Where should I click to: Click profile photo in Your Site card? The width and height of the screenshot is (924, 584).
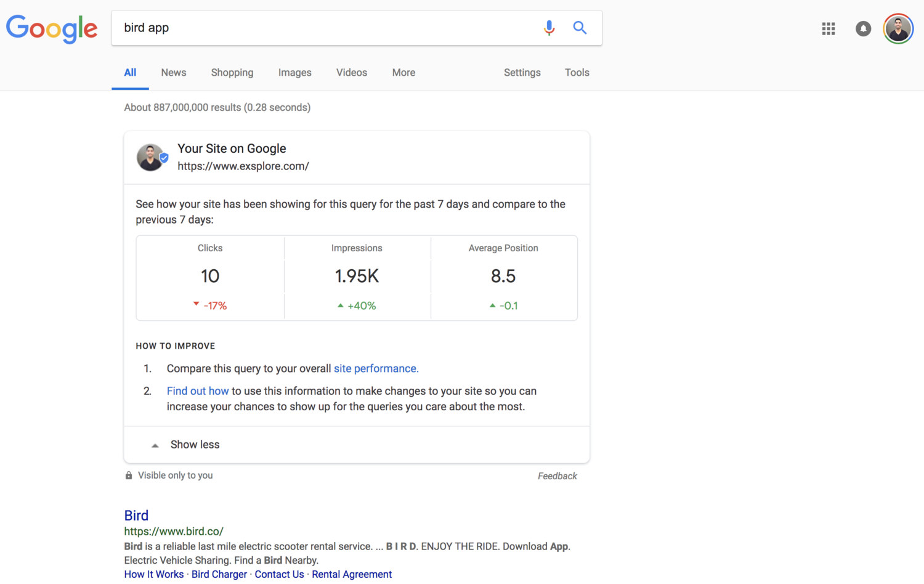click(x=152, y=157)
